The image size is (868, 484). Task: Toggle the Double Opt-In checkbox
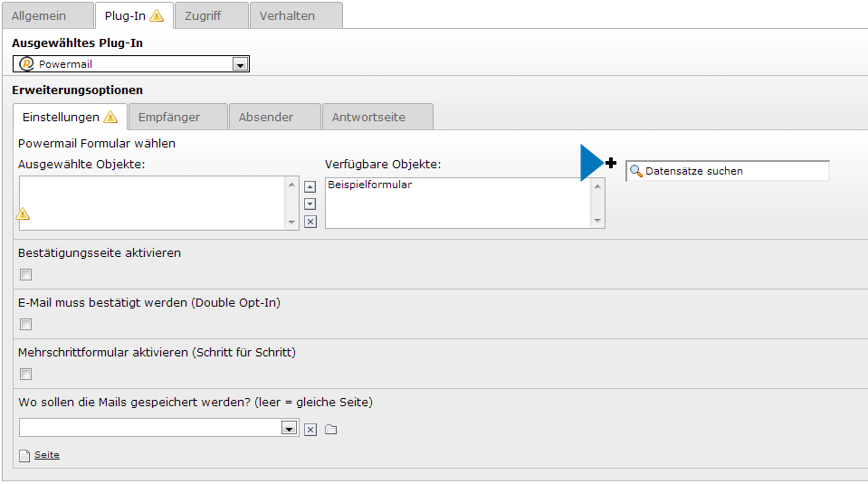(x=26, y=325)
